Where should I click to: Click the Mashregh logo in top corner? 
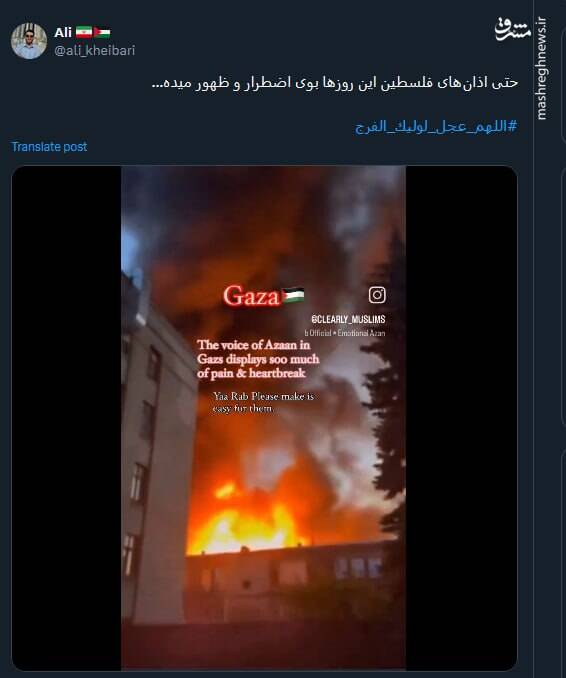512,29
